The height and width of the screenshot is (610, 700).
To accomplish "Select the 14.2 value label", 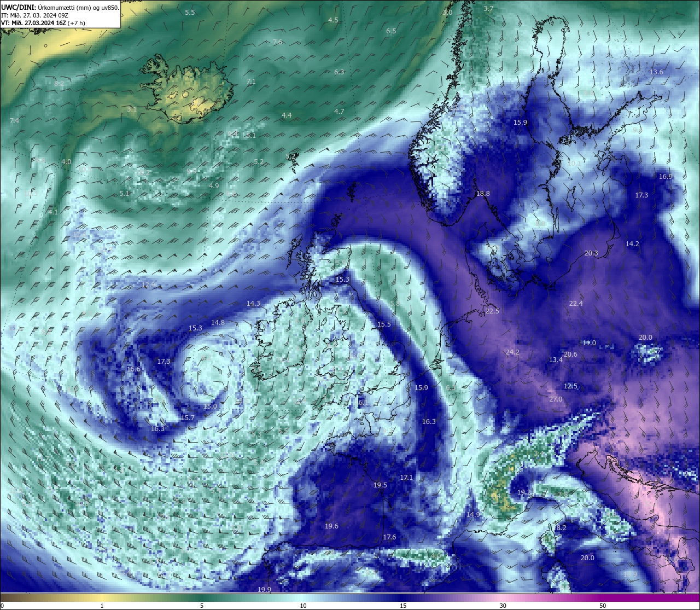I will [x=632, y=244].
